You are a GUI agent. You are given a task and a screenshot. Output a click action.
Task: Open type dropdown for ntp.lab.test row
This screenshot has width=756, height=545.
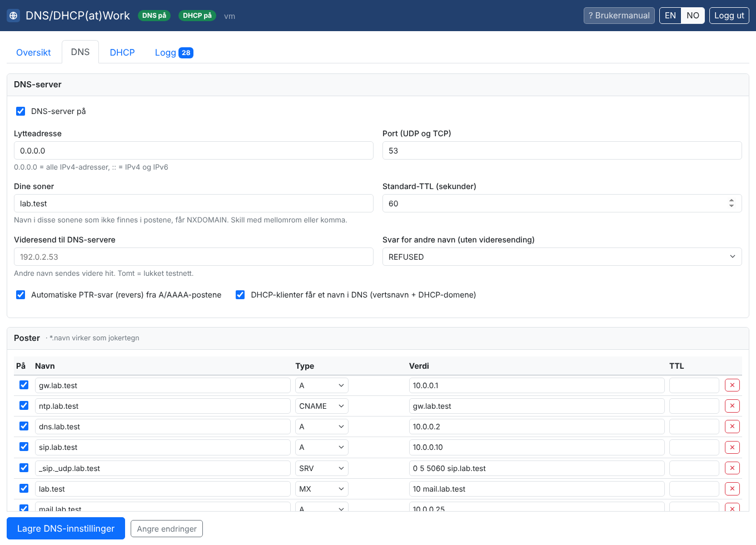point(322,406)
